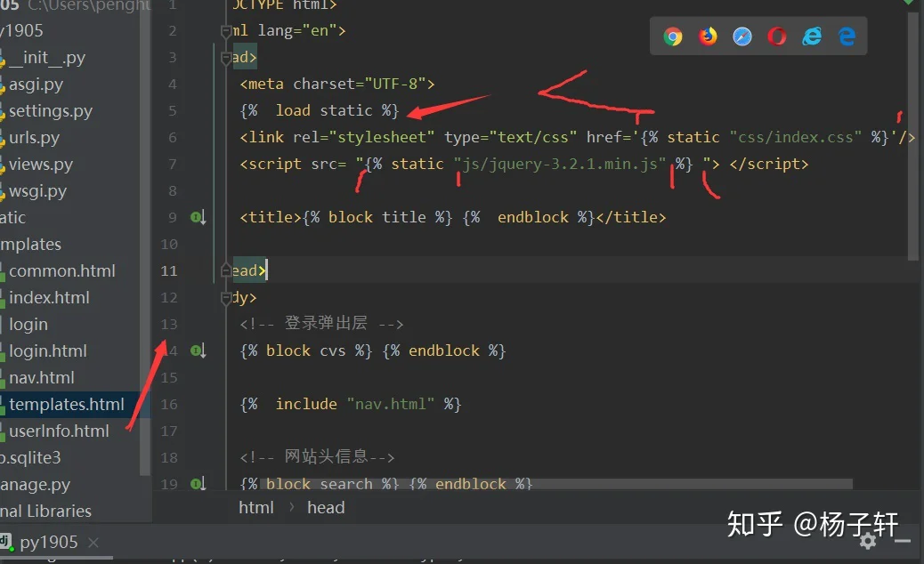Click the "css/index.css" string in the link tag
Viewport: 924px width, 564px height.
796,138
